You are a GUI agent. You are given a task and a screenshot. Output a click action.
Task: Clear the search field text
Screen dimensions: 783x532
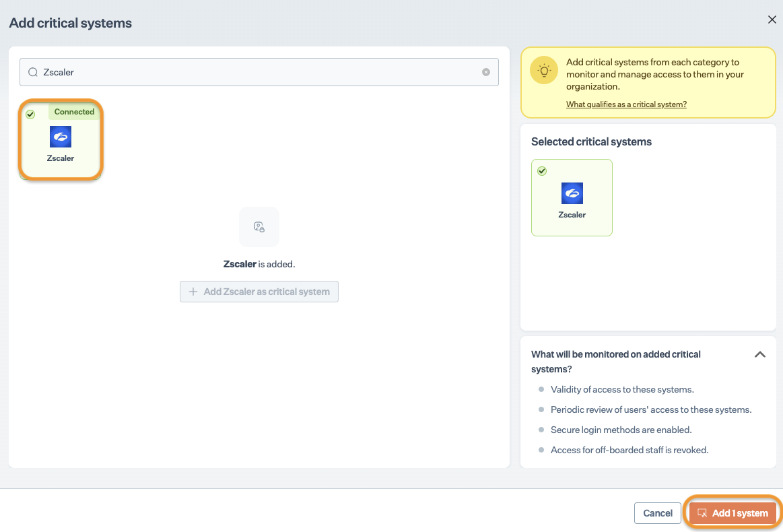(x=486, y=72)
